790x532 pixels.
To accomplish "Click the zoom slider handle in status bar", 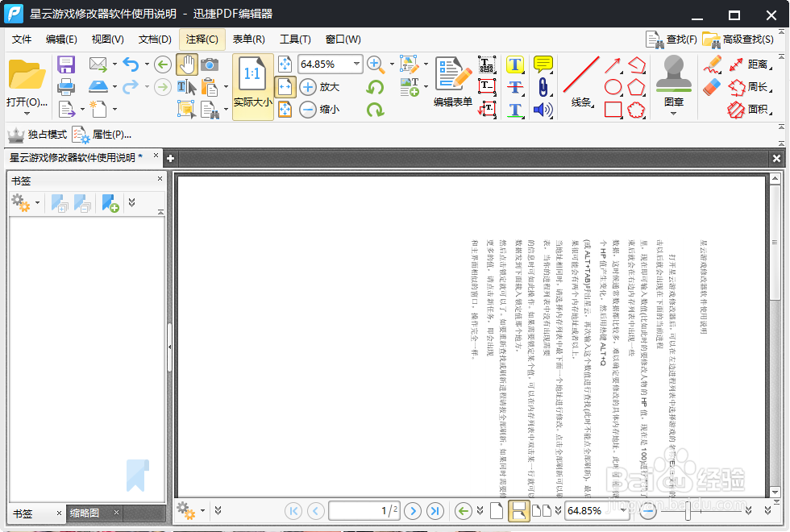I will tap(688, 511).
